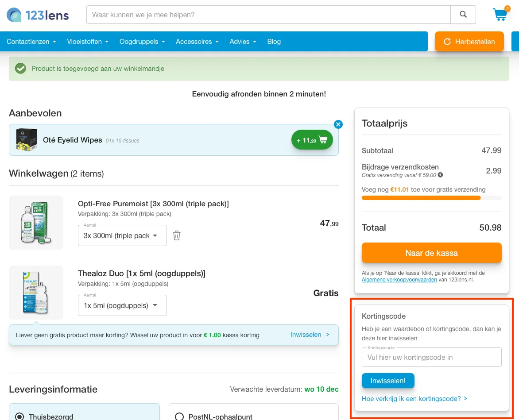Select the Thuisbezorgd delivery option
The width and height of the screenshot is (519, 420).
19,416
